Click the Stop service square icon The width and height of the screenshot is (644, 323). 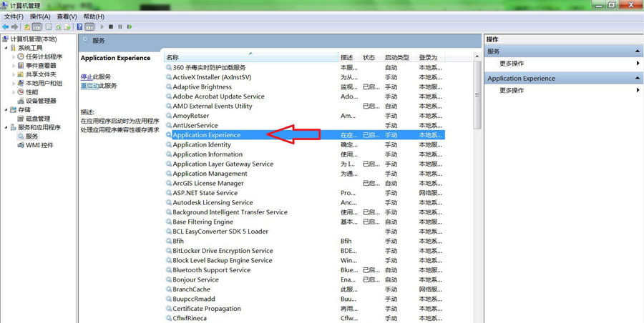(111, 26)
